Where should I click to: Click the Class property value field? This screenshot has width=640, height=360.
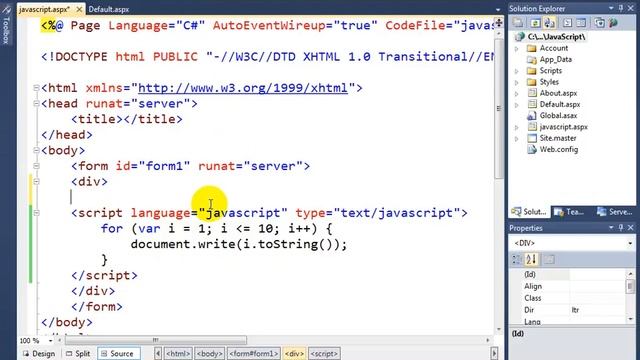pyautogui.click(x=597, y=298)
